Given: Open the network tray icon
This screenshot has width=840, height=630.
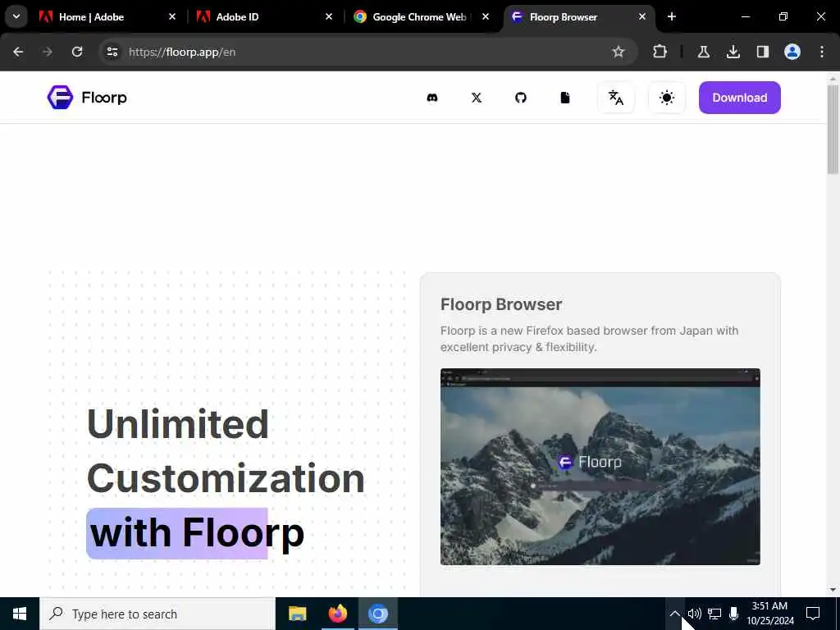Looking at the screenshot, I should (714, 614).
